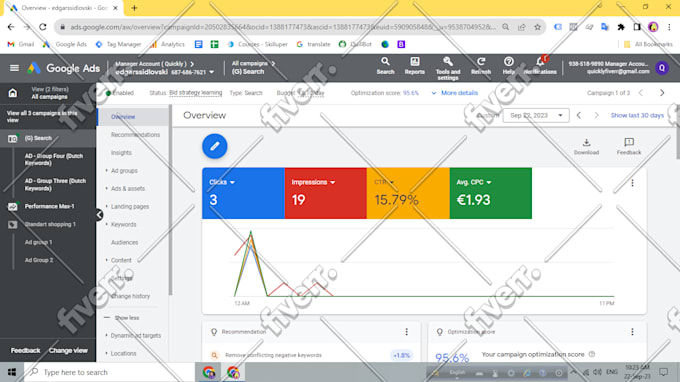Screen dimensions: 680x382
Task: Expand More details for the campaign
Action: click(454, 93)
